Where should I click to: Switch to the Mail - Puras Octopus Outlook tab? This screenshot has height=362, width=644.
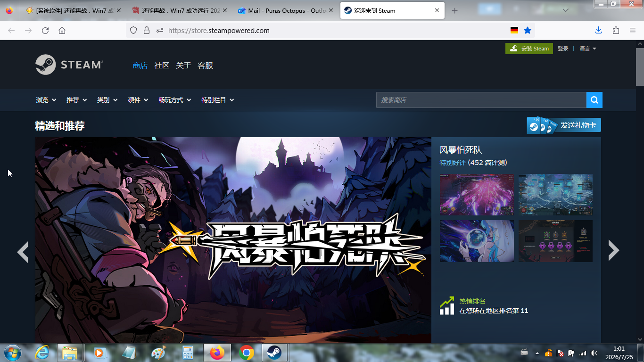(x=286, y=10)
